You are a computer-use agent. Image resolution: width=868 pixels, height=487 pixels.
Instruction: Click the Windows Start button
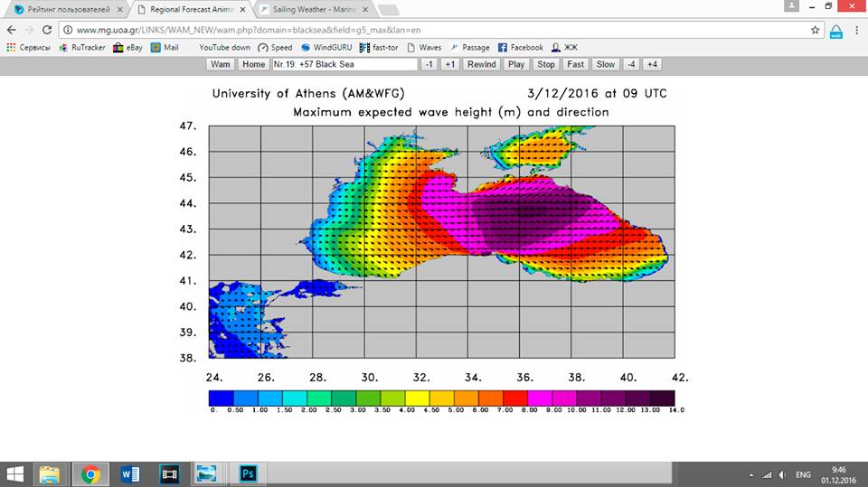[x=15, y=473]
